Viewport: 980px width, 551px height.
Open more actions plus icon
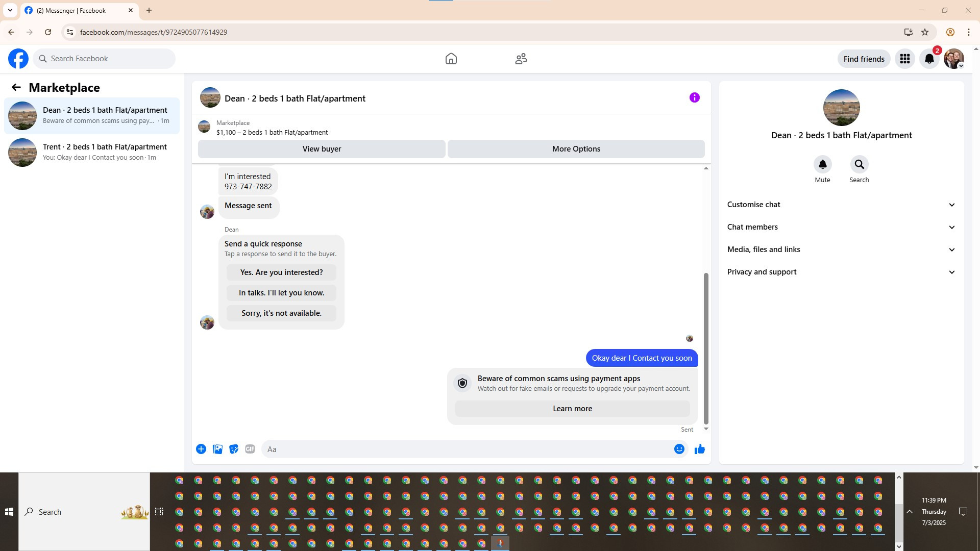[201, 449]
